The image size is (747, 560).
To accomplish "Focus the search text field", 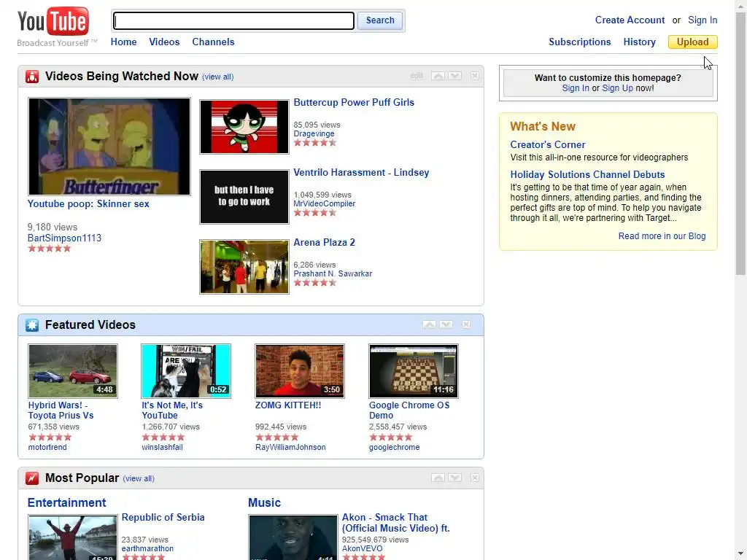I will coord(233,20).
